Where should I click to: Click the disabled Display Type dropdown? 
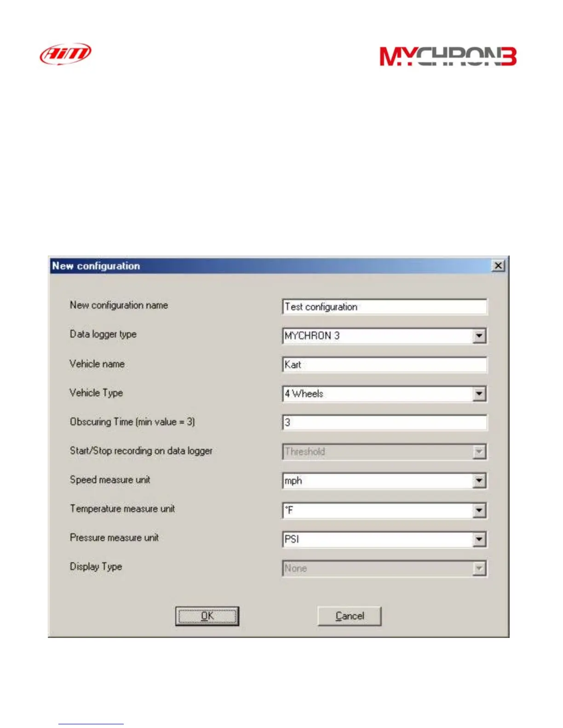[385, 569]
